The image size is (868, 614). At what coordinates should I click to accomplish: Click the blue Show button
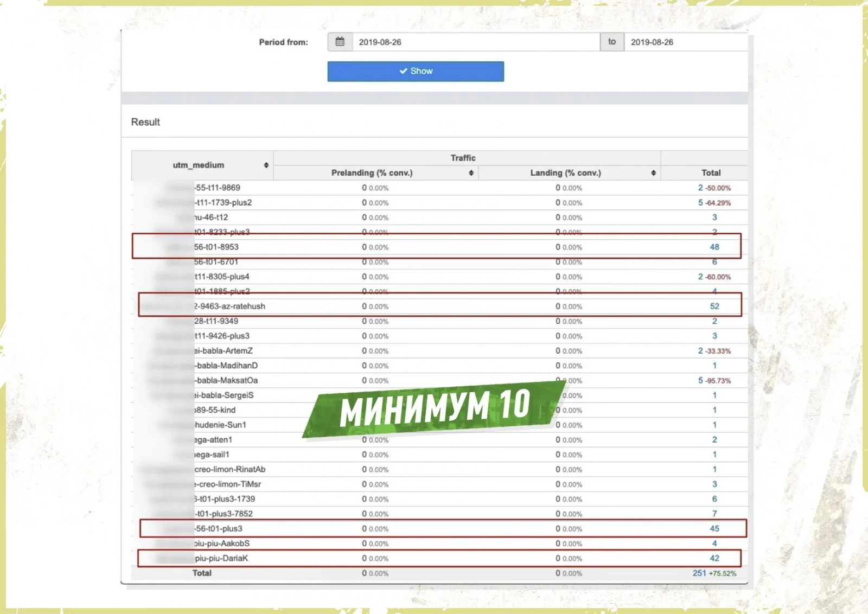coord(416,71)
